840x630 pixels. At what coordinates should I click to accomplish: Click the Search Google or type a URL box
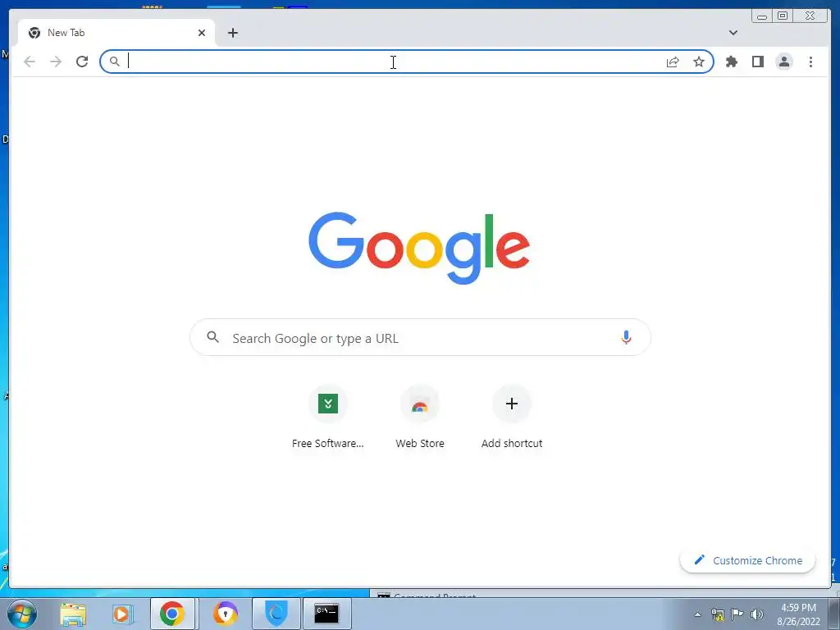421,337
